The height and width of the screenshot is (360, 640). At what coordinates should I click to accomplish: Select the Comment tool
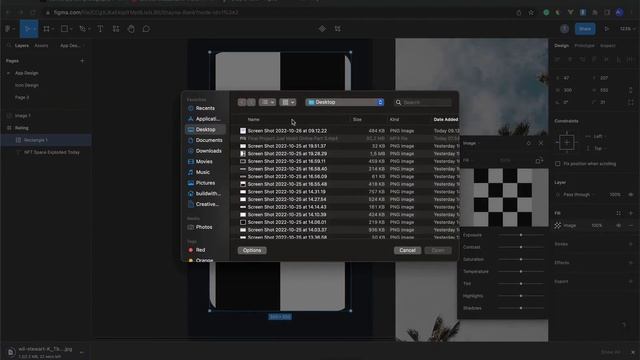pyautogui.click(x=146, y=29)
